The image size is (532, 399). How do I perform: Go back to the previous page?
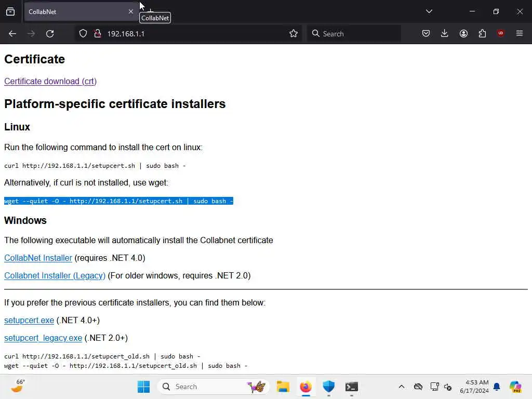pos(12,34)
